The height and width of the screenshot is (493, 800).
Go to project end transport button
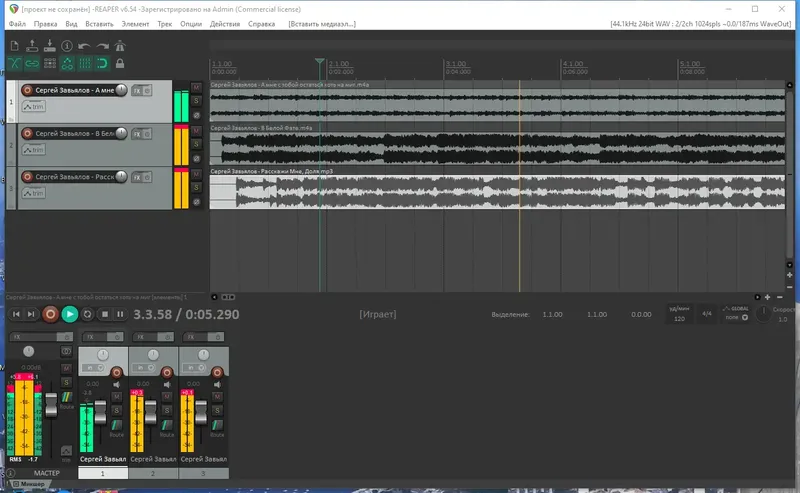31,314
